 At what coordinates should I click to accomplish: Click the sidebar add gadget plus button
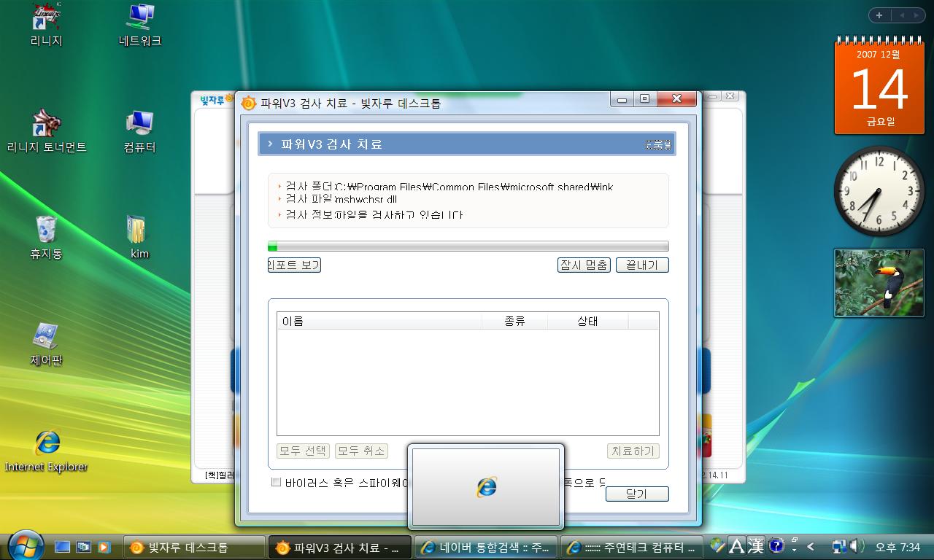pos(879,15)
